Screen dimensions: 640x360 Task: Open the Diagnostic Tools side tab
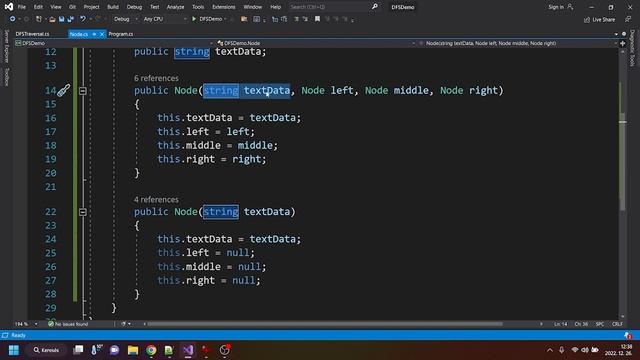632,48
